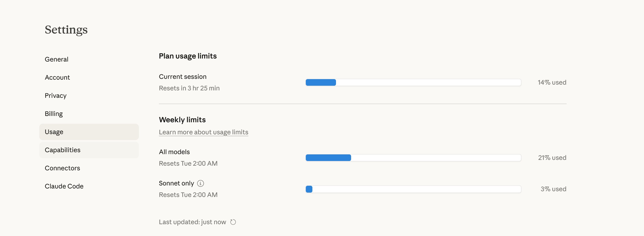Viewport: 644px width, 236px height.
Task: Click the Weekly limits heading
Action: point(182,120)
